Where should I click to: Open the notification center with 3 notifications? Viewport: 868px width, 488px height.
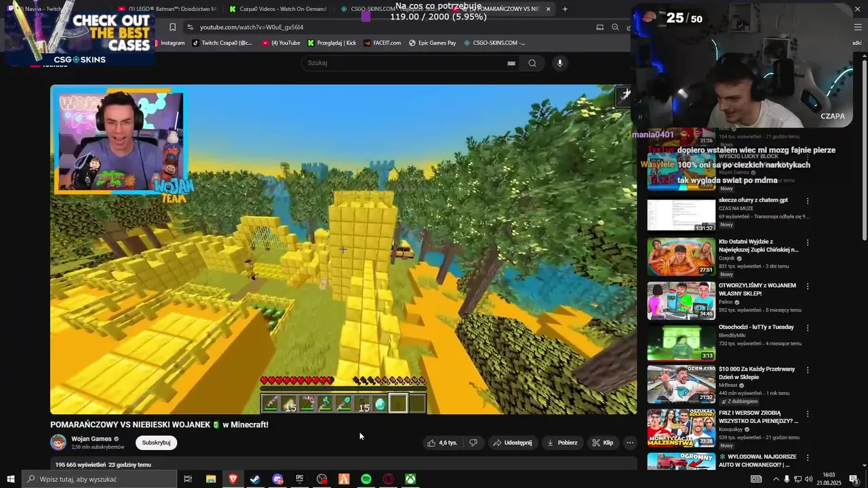tap(854, 479)
